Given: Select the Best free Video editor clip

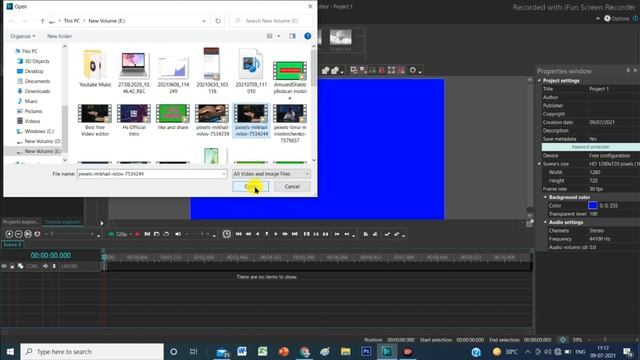Looking at the screenshot, I should [95, 120].
